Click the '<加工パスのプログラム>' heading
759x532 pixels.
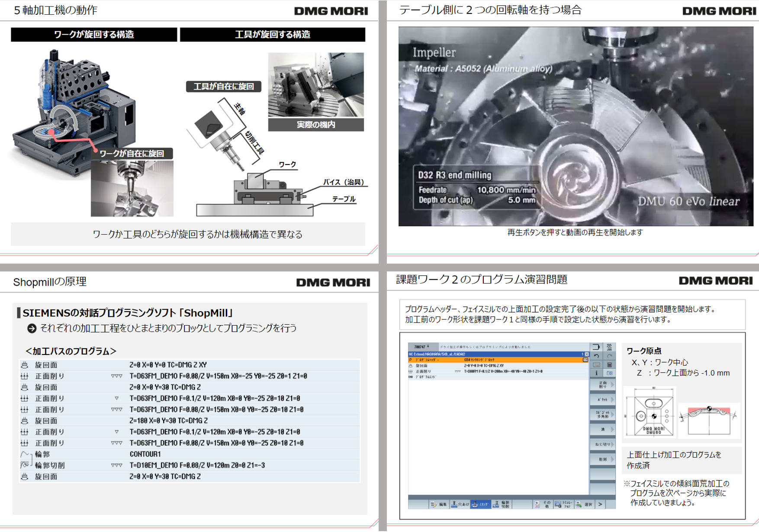tap(71, 351)
